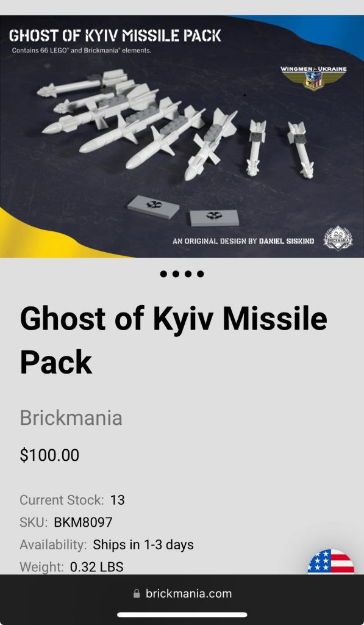Tap the Weight value 0.32 LBS
This screenshot has height=625, width=364.
pyautogui.click(x=97, y=567)
